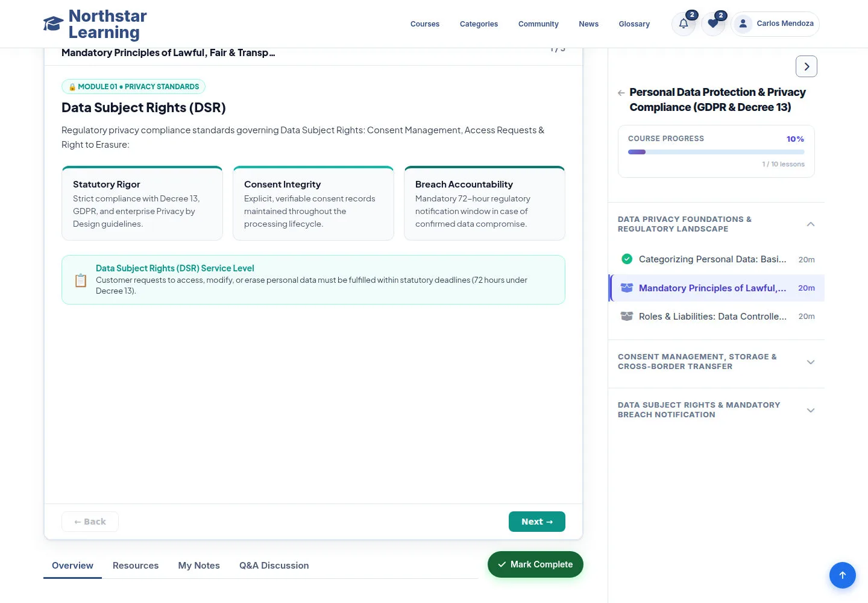Click the back arrow beside the course title

(x=621, y=93)
